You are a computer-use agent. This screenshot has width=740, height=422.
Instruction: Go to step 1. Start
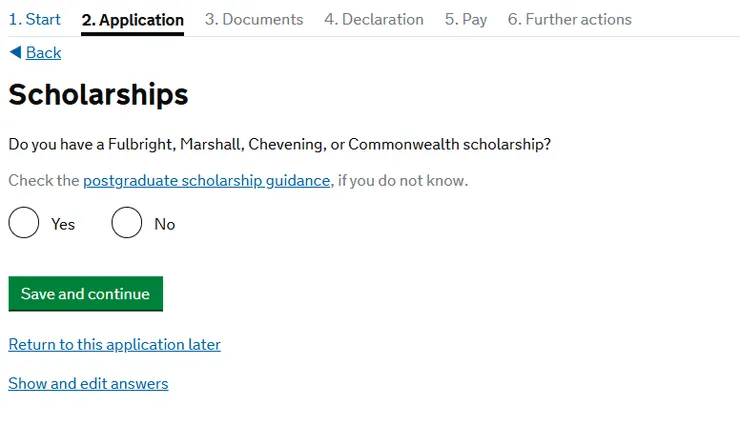[34, 19]
